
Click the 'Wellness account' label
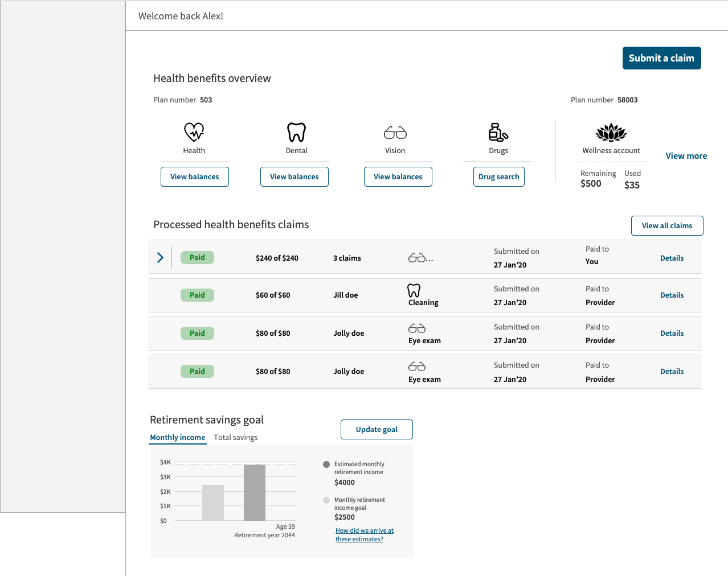click(x=611, y=151)
